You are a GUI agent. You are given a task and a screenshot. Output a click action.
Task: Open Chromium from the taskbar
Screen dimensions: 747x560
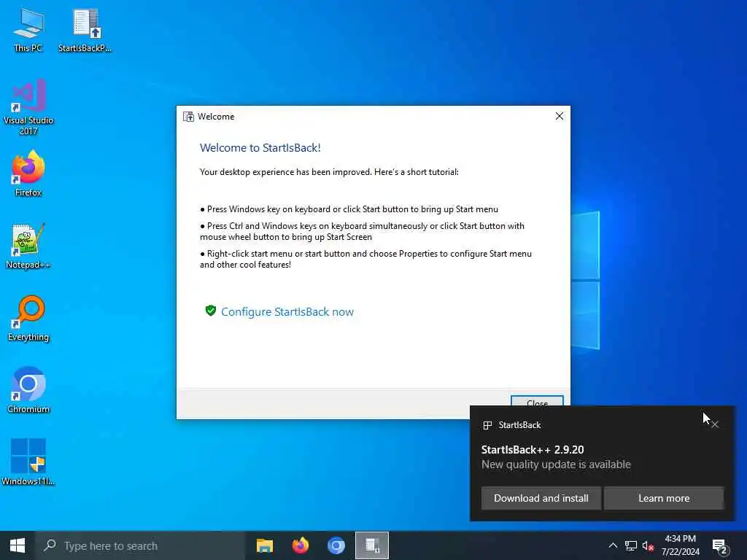(x=336, y=545)
